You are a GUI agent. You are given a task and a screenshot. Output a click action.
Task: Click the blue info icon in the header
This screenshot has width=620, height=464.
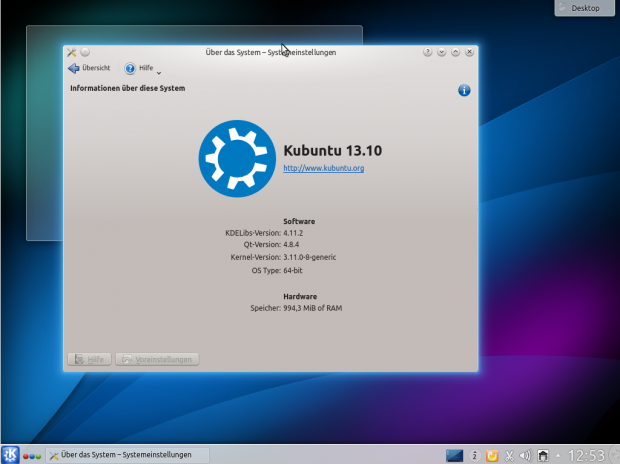coord(464,90)
